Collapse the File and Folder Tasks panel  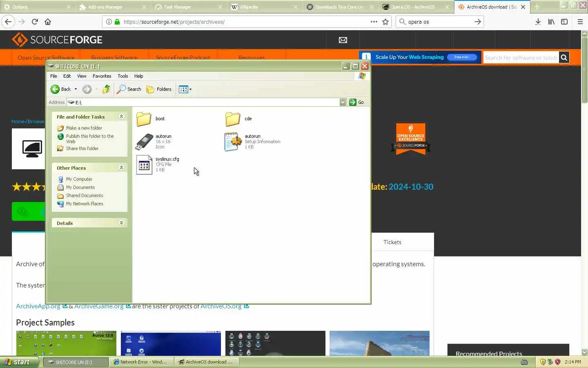pyautogui.click(x=121, y=117)
